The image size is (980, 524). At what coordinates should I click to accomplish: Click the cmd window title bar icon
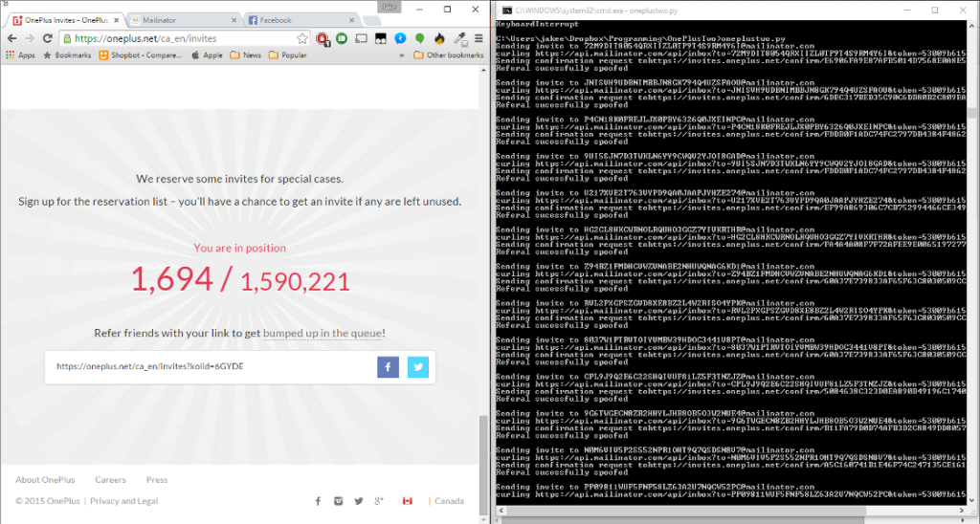(x=507, y=10)
